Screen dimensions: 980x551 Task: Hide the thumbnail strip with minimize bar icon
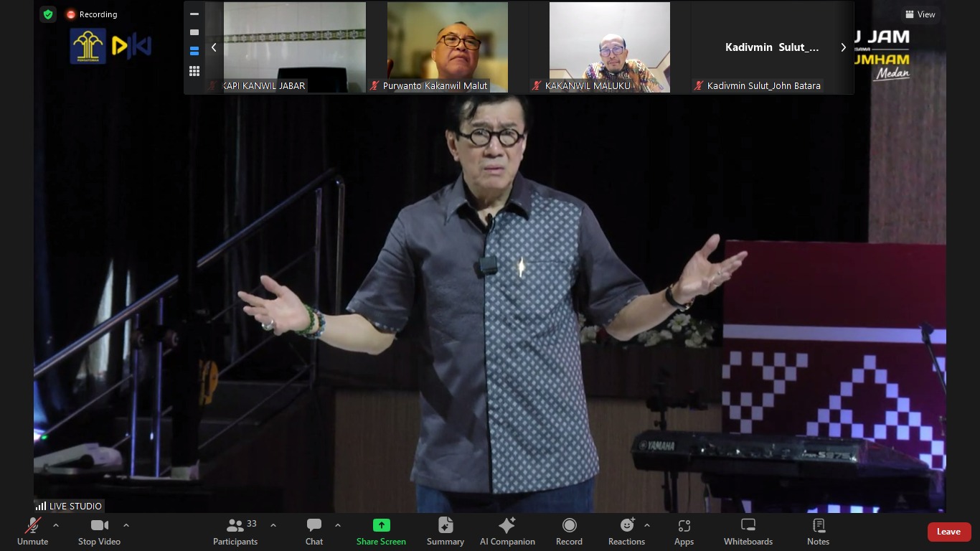coord(194,14)
